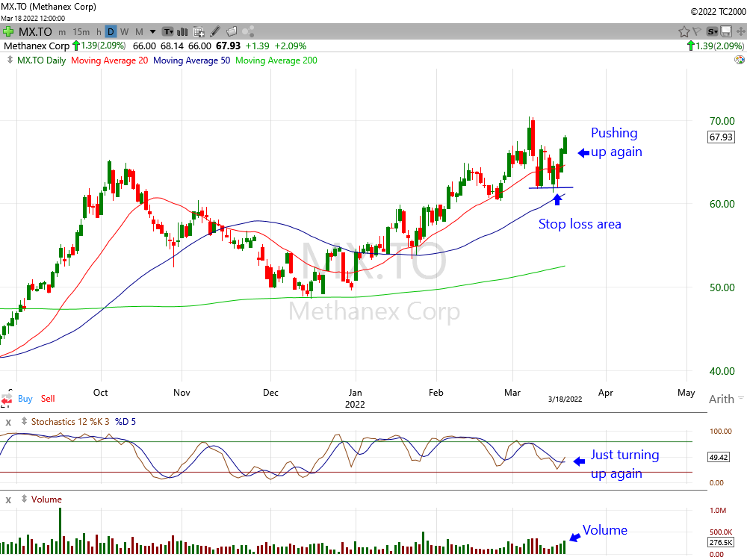Click the notes/folder icon in toolbar

point(232,31)
